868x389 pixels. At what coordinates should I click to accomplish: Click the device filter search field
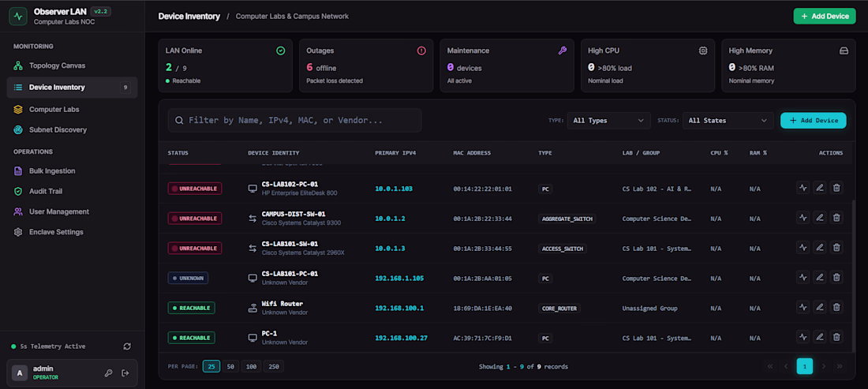pos(294,120)
